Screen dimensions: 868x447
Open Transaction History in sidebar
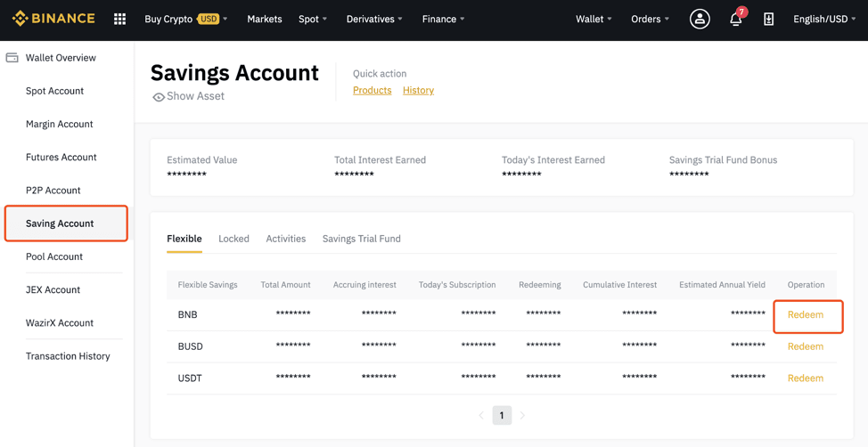coord(68,356)
